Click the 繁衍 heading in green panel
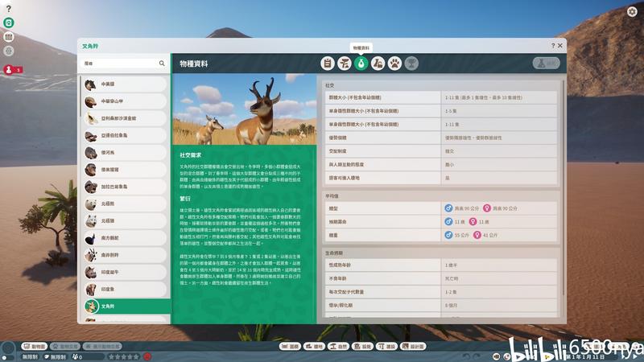 coord(185,199)
